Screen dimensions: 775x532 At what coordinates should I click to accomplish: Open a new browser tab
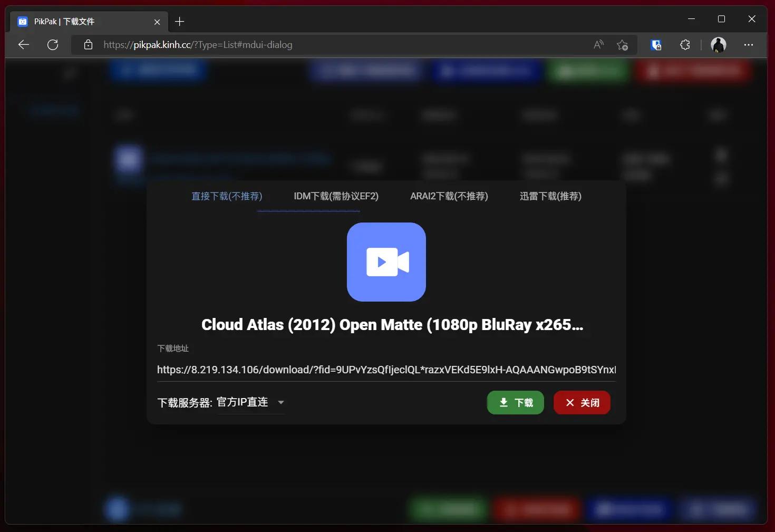click(x=180, y=22)
